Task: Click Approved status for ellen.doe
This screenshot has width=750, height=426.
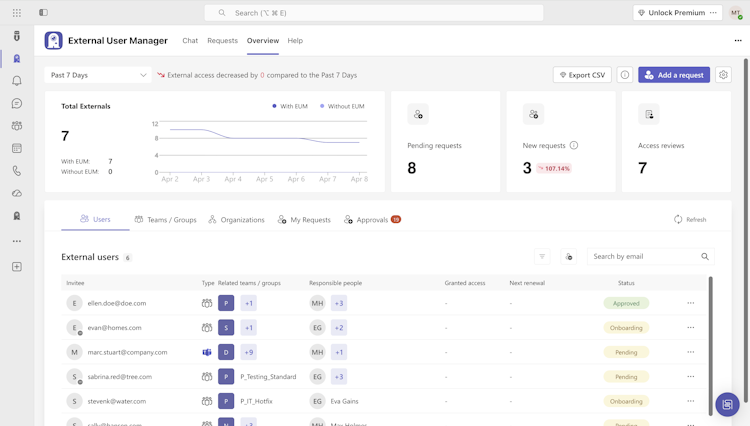Action: tap(626, 303)
